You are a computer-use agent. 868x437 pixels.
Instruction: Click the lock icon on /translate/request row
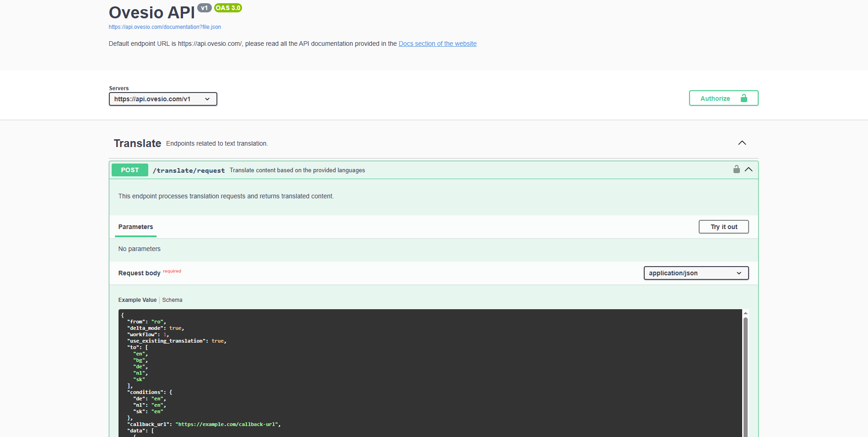point(736,169)
